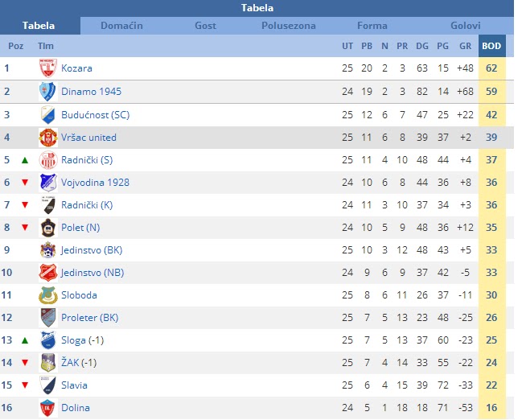The width and height of the screenshot is (522, 420).
Task: Click the Kozara club crest icon
Action: click(48, 68)
